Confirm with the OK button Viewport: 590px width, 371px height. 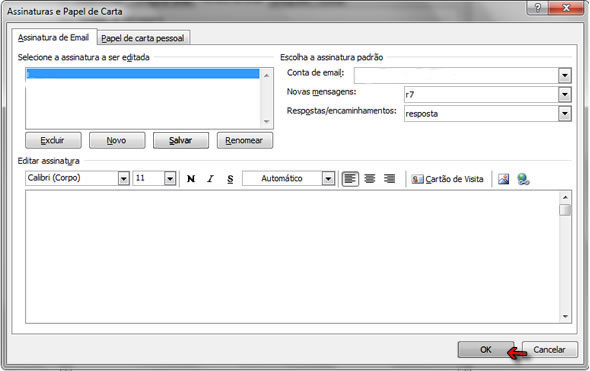click(485, 350)
